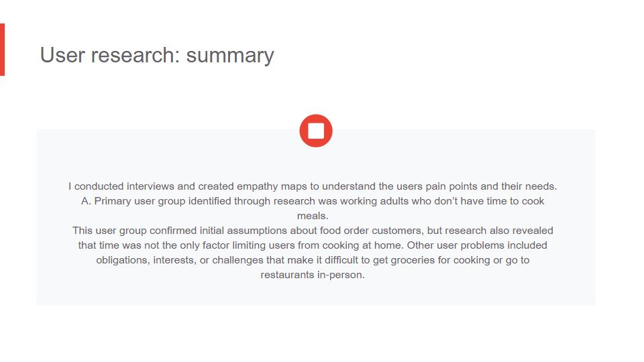This screenshot has height=362, width=644.
Task: Select the line starting "I conducted interviews"
Action: (x=313, y=186)
